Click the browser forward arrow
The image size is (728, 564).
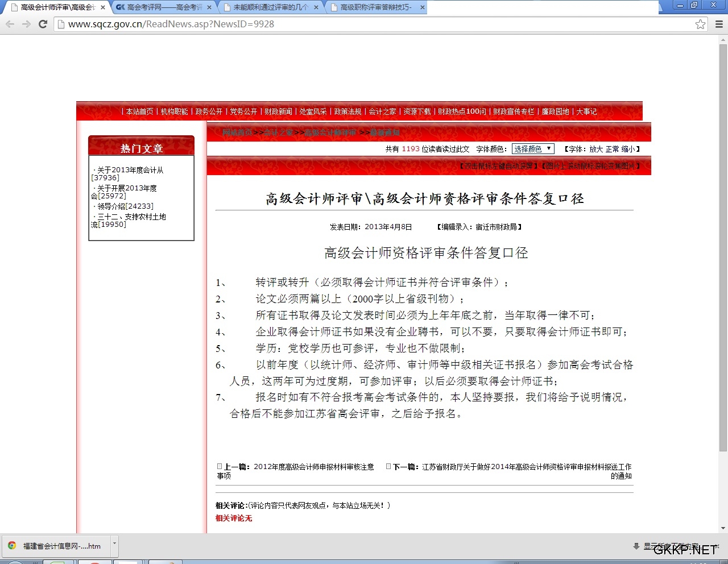tap(26, 24)
